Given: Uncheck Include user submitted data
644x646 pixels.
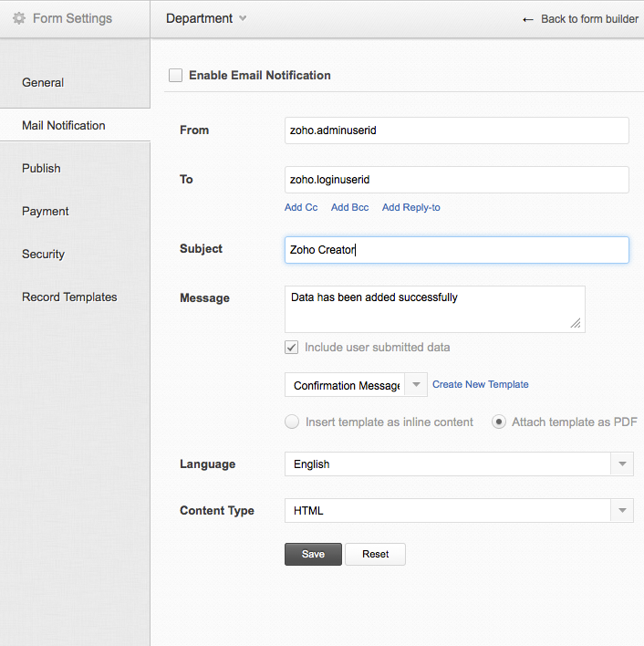Looking at the screenshot, I should coord(292,348).
